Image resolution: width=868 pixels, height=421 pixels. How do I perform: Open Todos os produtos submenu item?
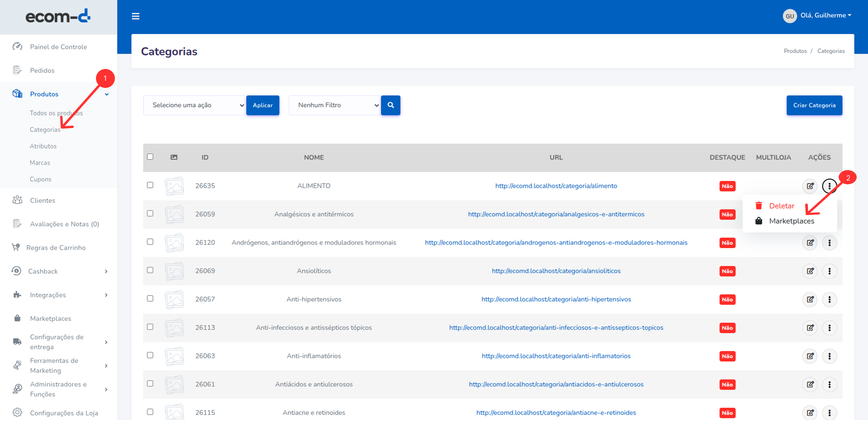click(56, 113)
